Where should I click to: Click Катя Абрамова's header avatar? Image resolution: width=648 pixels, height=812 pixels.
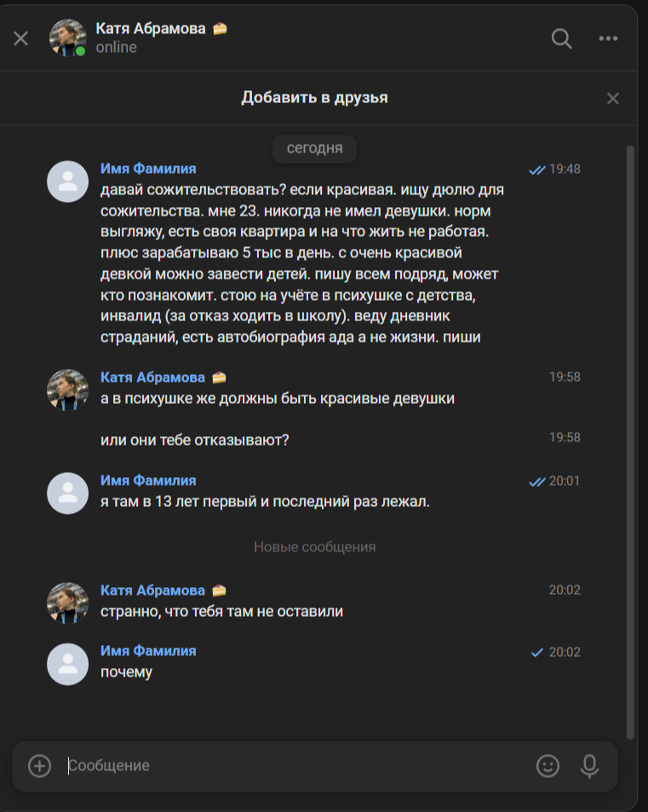coord(68,38)
